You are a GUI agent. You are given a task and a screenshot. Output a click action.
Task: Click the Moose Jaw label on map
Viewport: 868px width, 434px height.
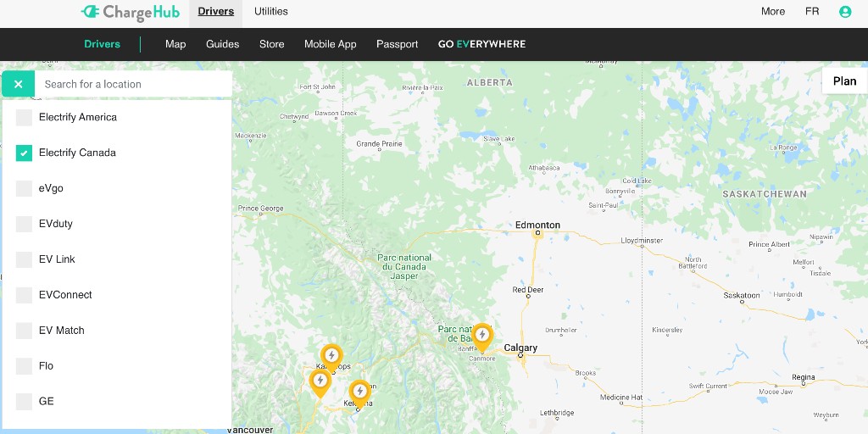tap(776, 392)
